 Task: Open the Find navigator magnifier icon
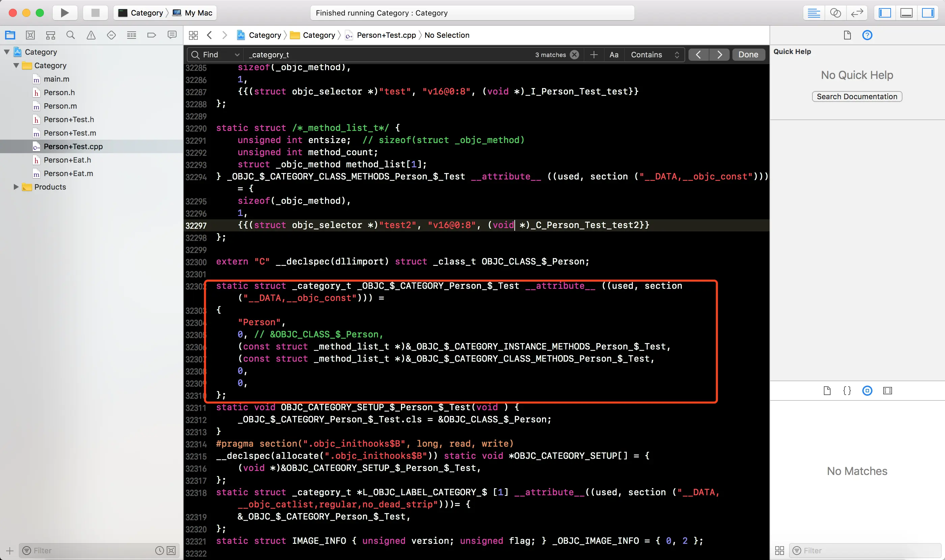(x=71, y=35)
